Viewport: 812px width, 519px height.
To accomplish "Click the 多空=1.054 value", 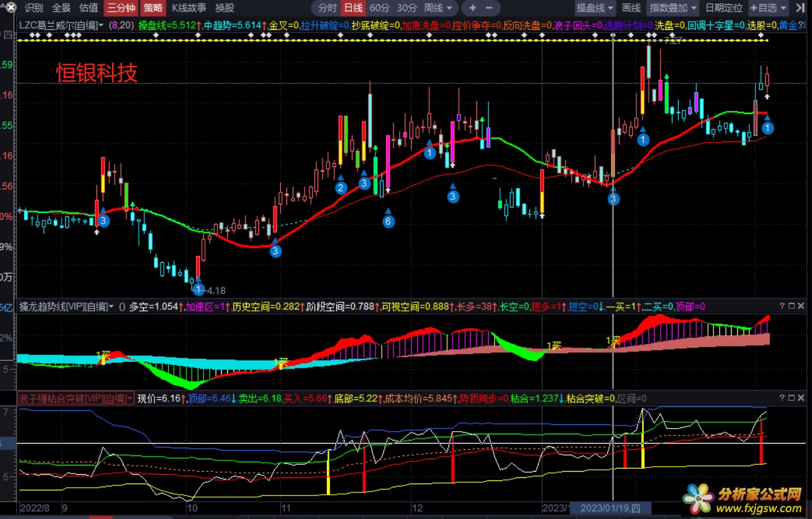I will pyautogui.click(x=153, y=307).
